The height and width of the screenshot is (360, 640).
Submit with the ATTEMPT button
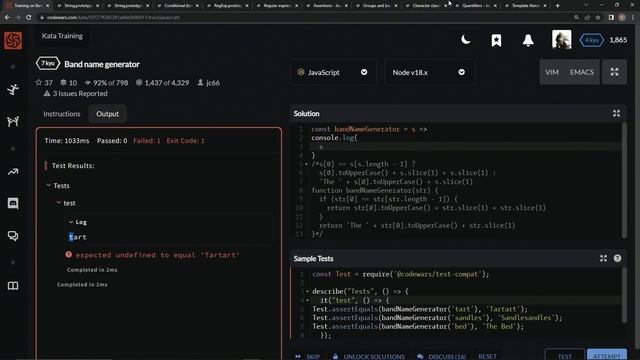coord(607,355)
